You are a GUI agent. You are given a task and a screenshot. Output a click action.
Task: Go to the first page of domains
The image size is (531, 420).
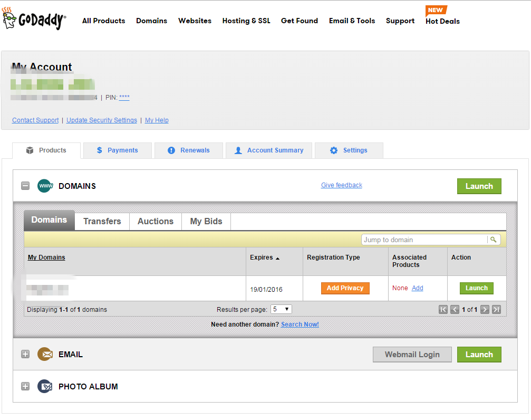click(x=443, y=310)
